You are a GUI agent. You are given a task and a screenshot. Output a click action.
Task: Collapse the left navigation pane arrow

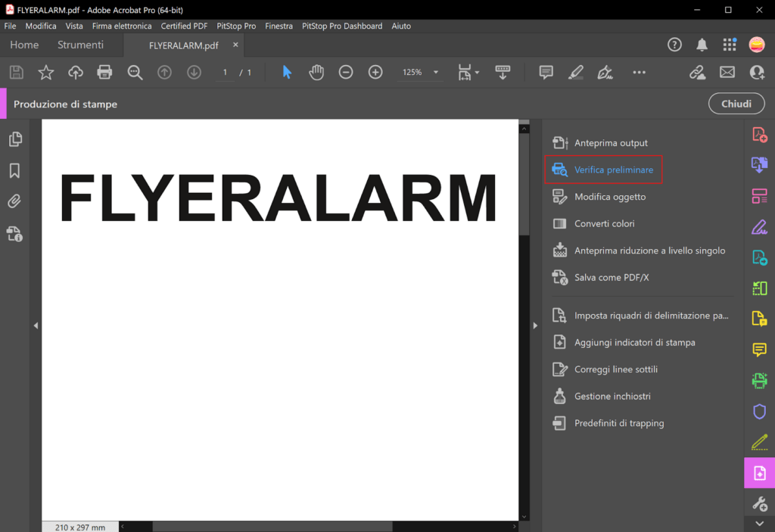(x=36, y=325)
